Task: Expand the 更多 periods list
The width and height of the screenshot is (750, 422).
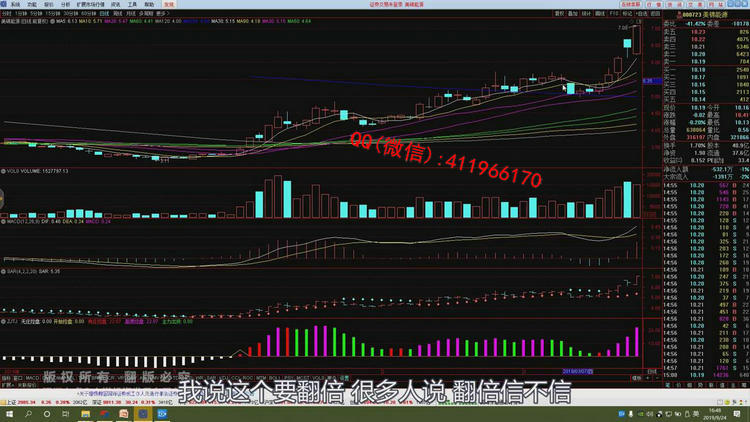Action: (163, 14)
